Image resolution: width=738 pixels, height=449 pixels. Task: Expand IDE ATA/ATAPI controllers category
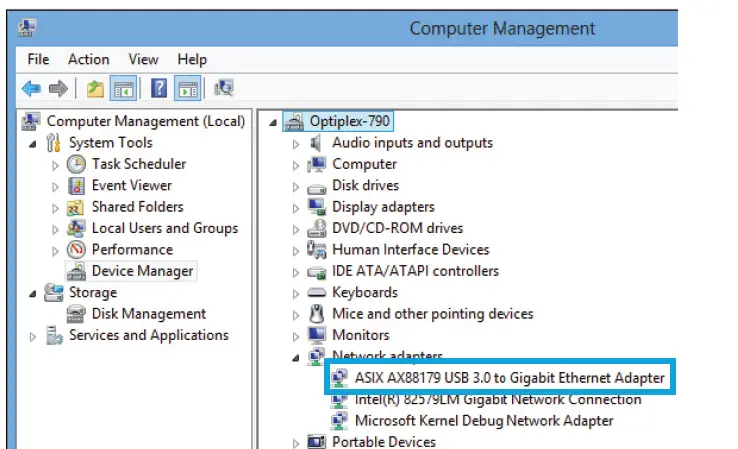coord(296,273)
